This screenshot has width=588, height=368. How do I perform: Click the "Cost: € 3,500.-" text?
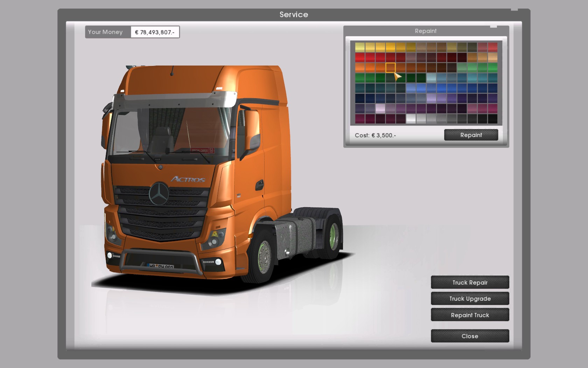click(376, 135)
